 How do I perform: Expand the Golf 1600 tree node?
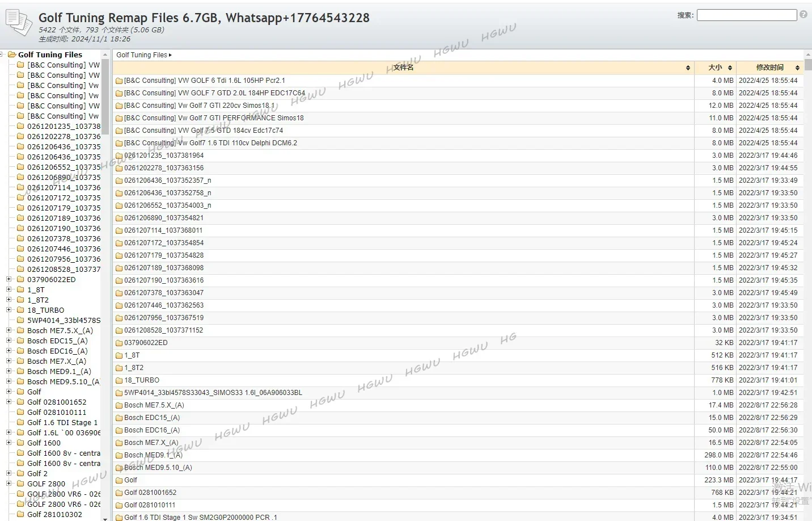9,443
